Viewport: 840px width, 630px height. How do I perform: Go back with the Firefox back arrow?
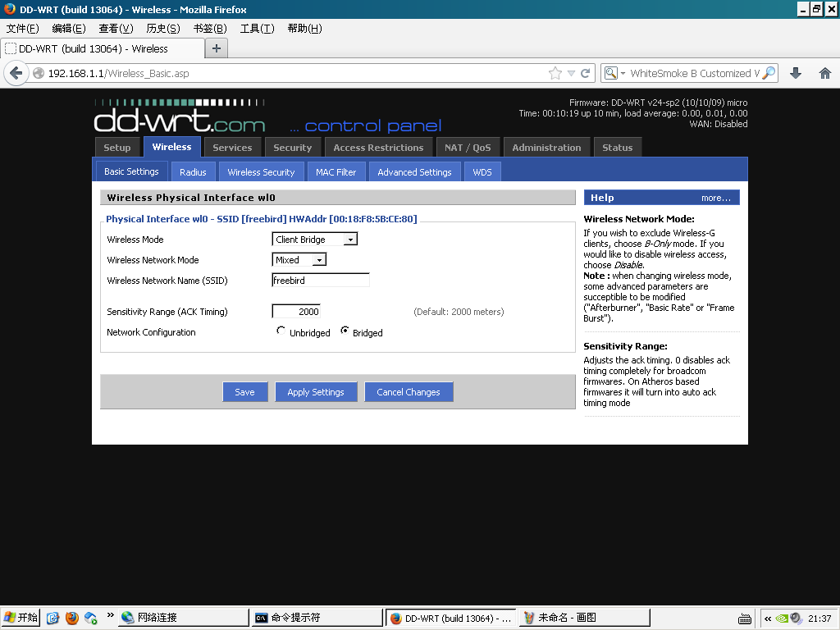(16, 73)
